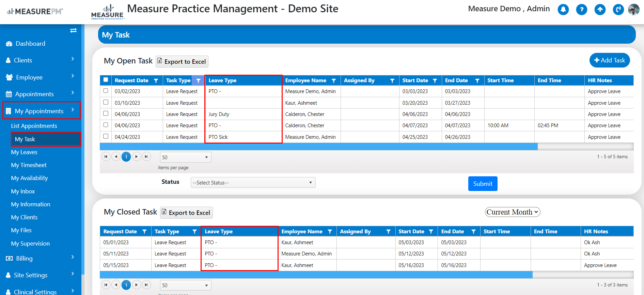Image resolution: width=644 pixels, height=295 pixels.
Task: Click the Open Task horizontal scrollbar
Action: click(x=318, y=147)
